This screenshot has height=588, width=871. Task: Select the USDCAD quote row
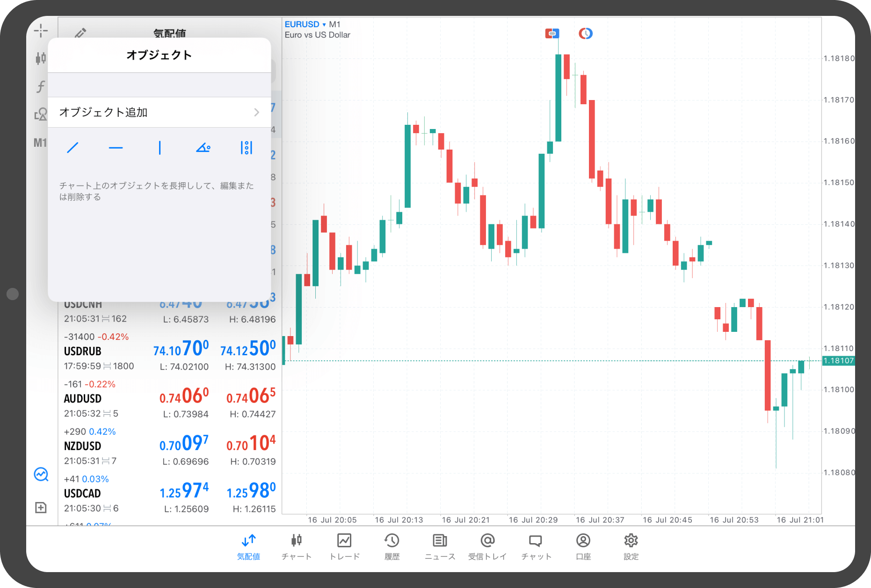170,494
